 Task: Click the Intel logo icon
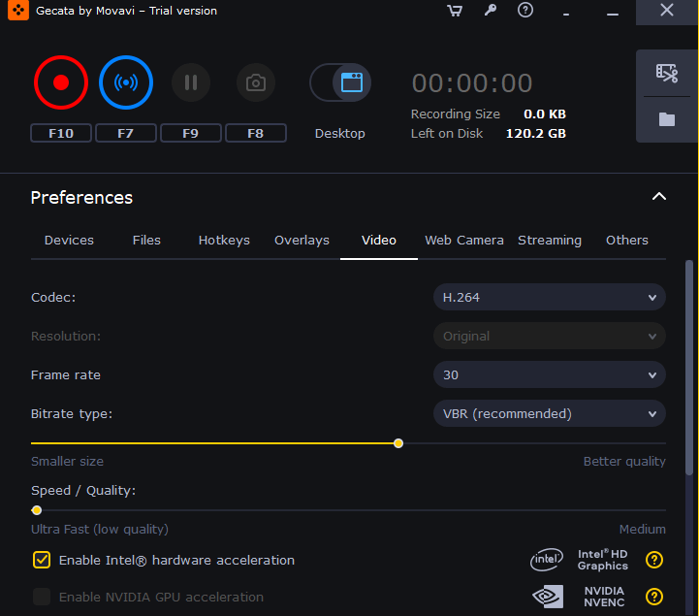point(547,560)
